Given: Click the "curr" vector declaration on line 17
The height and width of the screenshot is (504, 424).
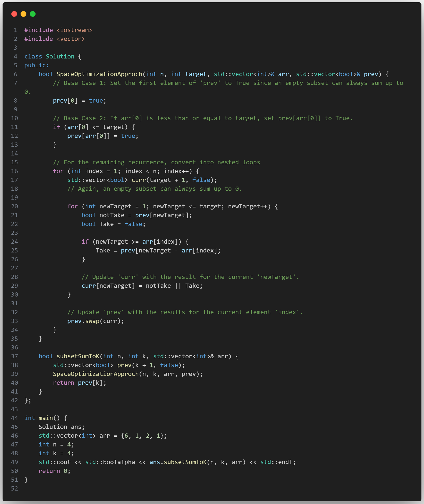Looking at the screenshot, I should (138, 180).
